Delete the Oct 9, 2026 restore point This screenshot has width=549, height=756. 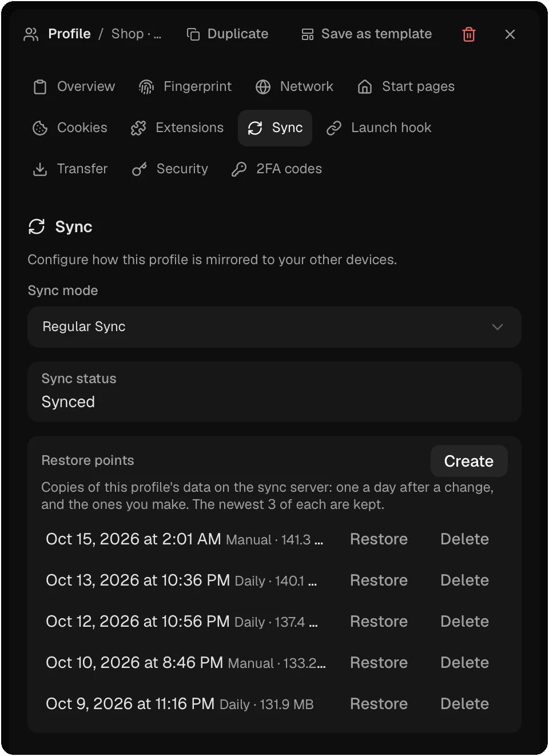tap(464, 704)
